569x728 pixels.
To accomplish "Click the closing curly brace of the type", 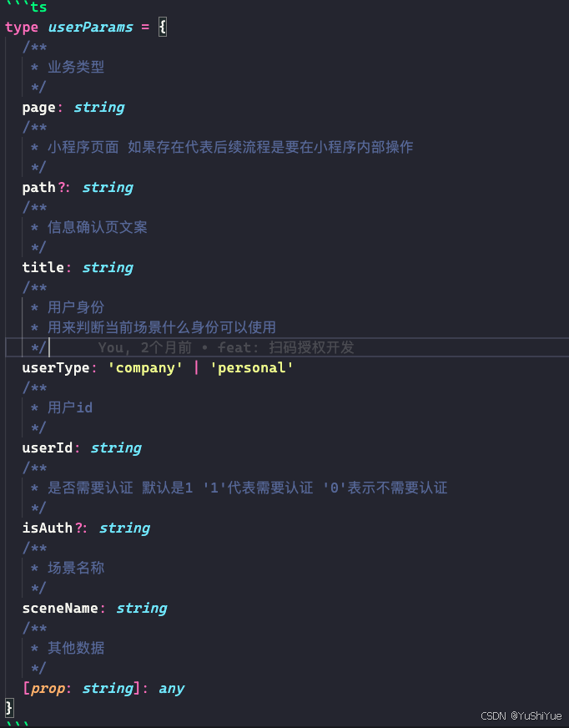I will click(x=9, y=708).
